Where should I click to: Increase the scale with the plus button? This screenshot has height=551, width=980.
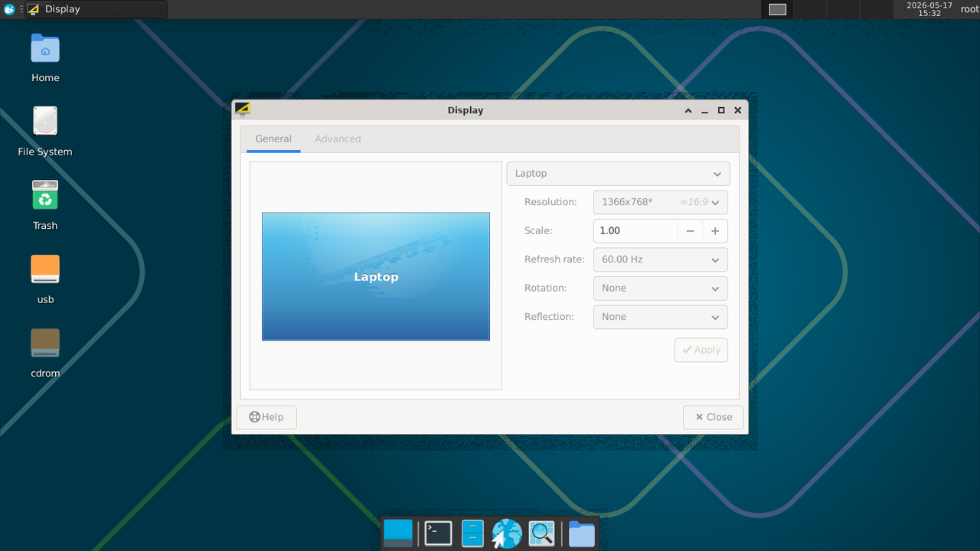coord(715,231)
